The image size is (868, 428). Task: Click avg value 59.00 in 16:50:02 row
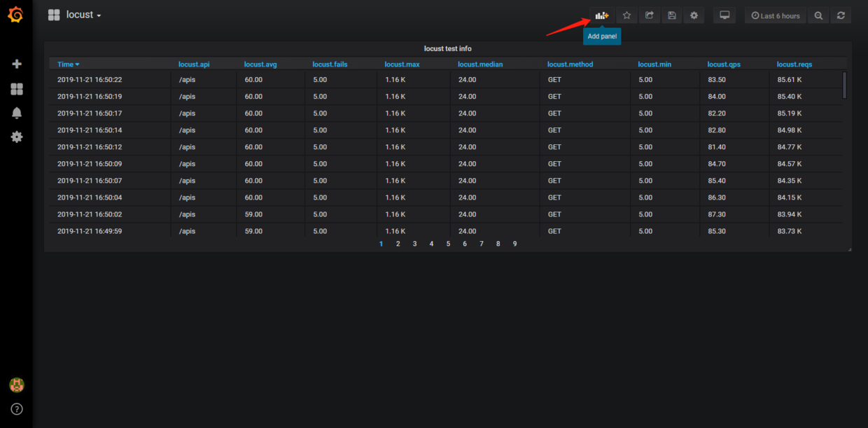click(x=253, y=214)
